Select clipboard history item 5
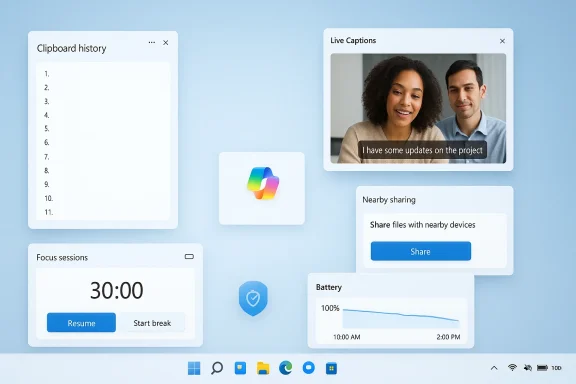576x384 pixels. pyautogui.click(x=103, y=129)
